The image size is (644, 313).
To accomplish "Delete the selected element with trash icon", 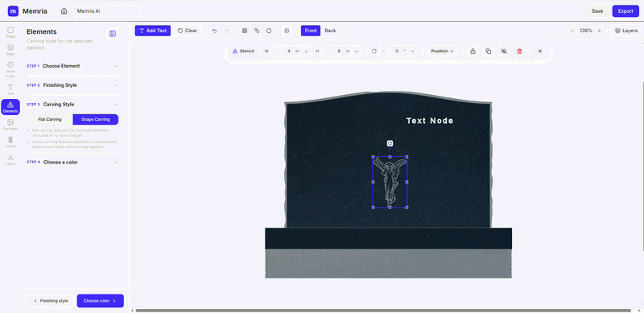I will tap(519, 51).
